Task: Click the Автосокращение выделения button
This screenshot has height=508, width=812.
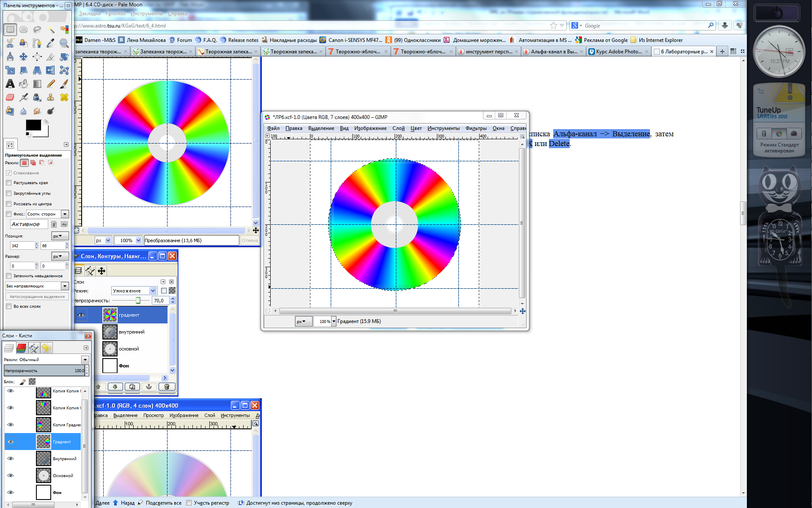Action: pos(37,297)
